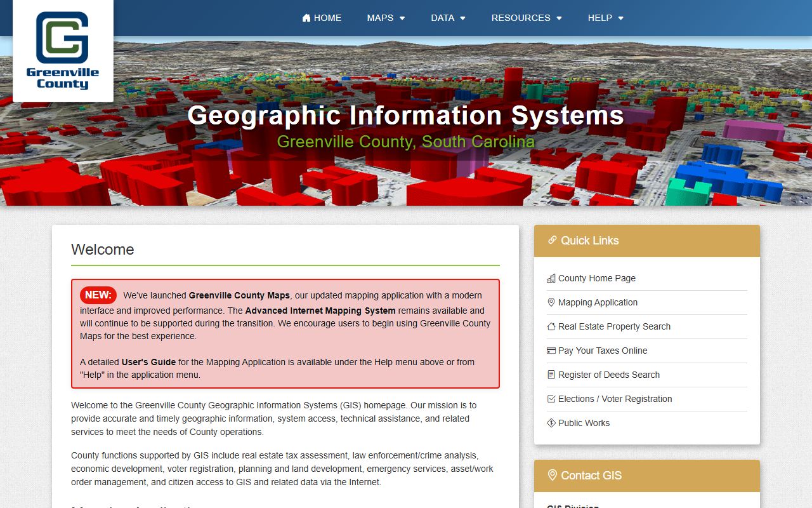
Task: Expand the HELP dropdown caret
Action: tap(621, 18)
